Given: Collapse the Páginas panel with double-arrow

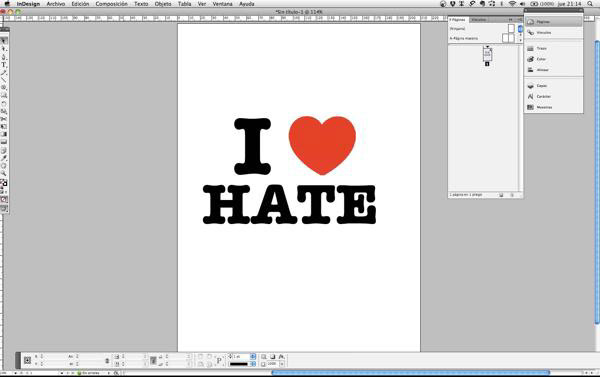Looking at the screenshot, I should coord(510,20).
